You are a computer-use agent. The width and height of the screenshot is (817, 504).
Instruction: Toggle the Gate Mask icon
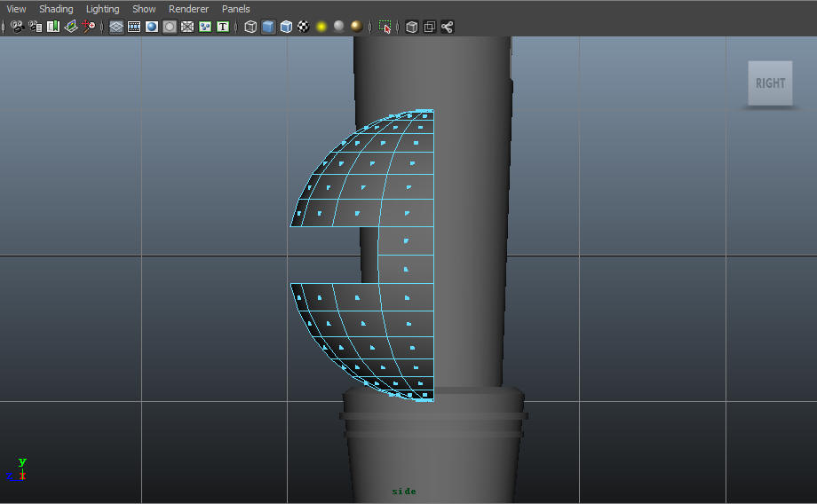click(170, 27)
